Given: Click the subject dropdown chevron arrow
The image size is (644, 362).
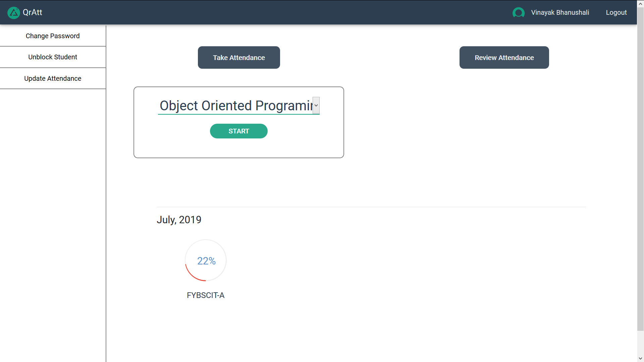Looking at the screenshot, I should point(316,106).
